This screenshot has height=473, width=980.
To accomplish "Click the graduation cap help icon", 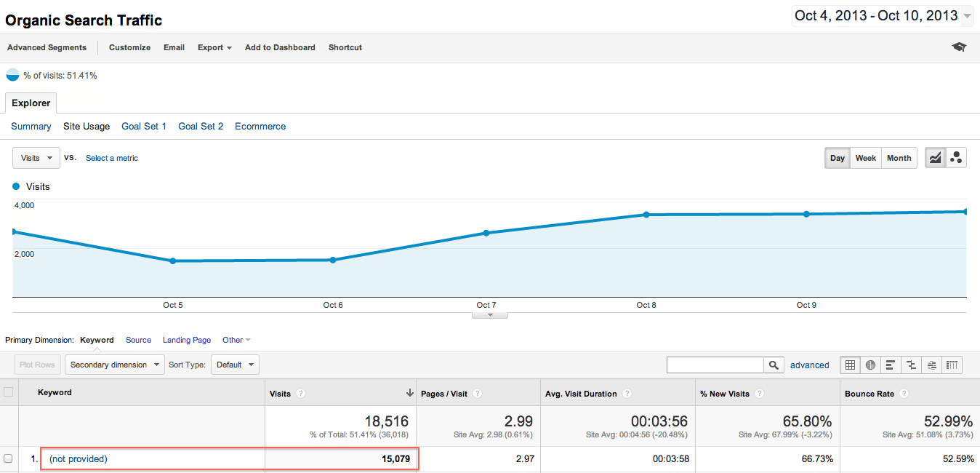I will click(x=959, y=47).
